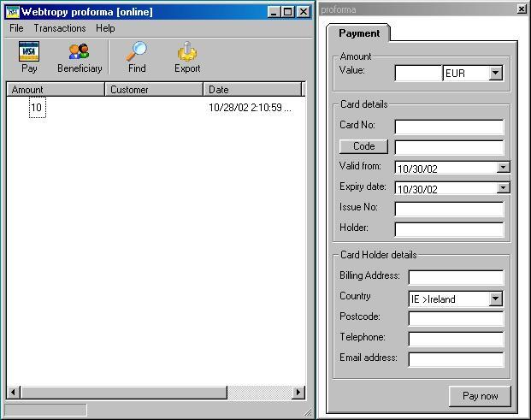Click the Webtropy title bar app icon

point(13,12)
